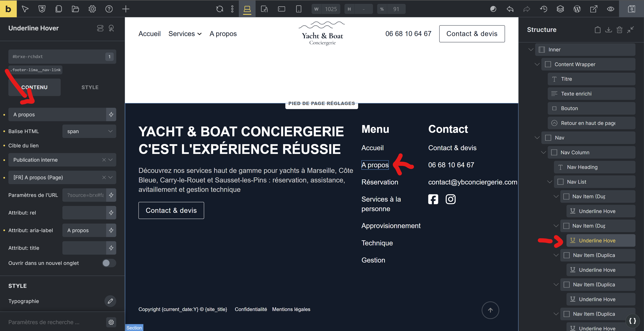644x331 pixels.
Task: Select the Nav Heading element
Action: click(x=595, y=167)
